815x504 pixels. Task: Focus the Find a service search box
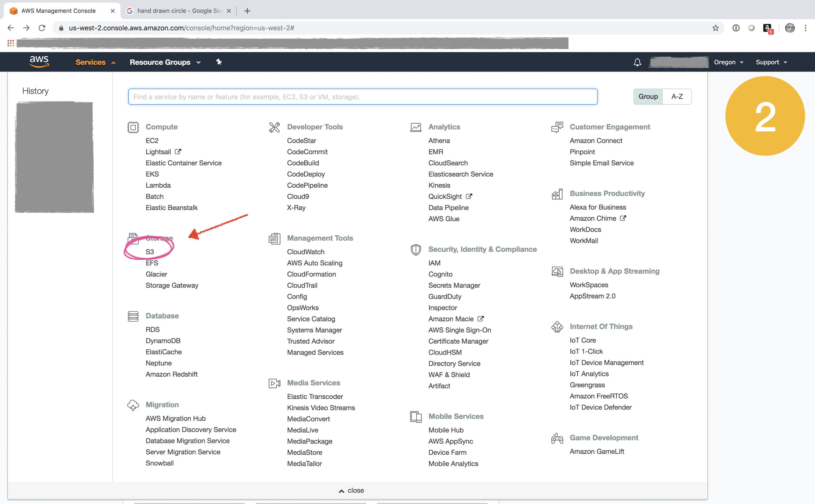coord(363,97)
